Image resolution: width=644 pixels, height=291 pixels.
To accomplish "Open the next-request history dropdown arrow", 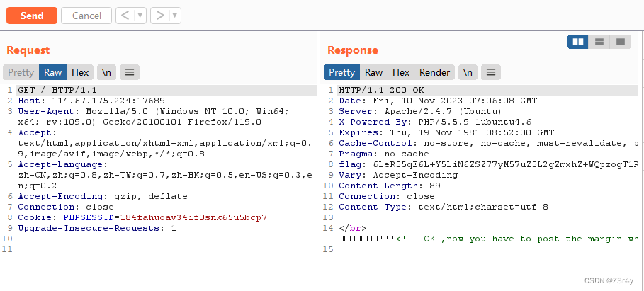I will coord(176,16).
